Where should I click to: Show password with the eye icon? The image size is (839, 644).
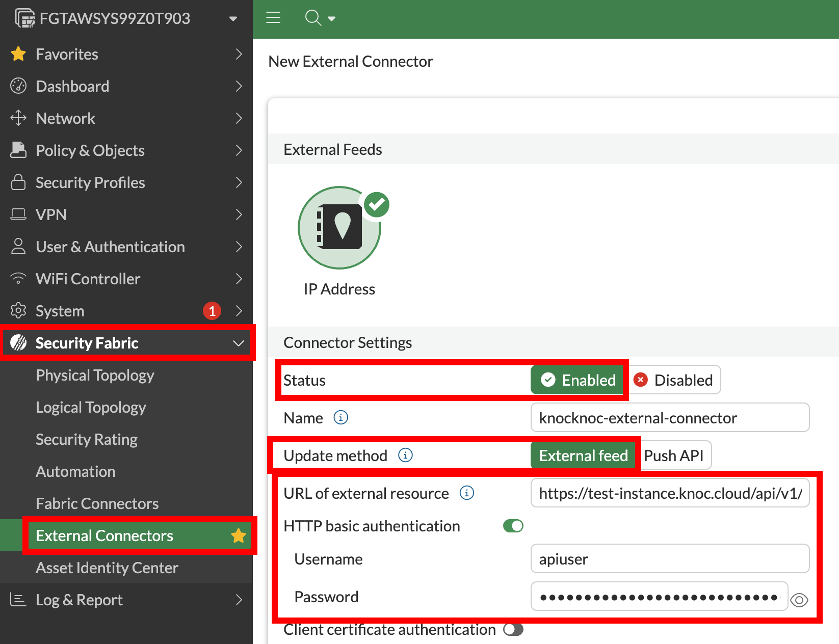click(x=799, y=600)
